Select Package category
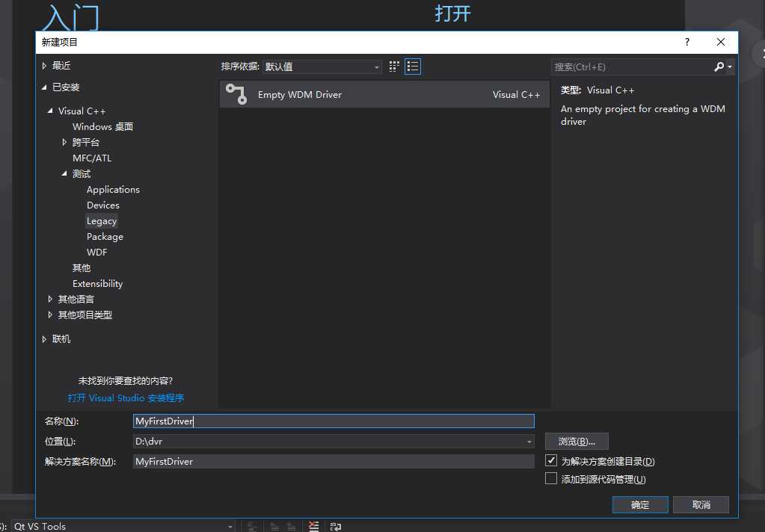765x532 pixels. click(105, 237)
